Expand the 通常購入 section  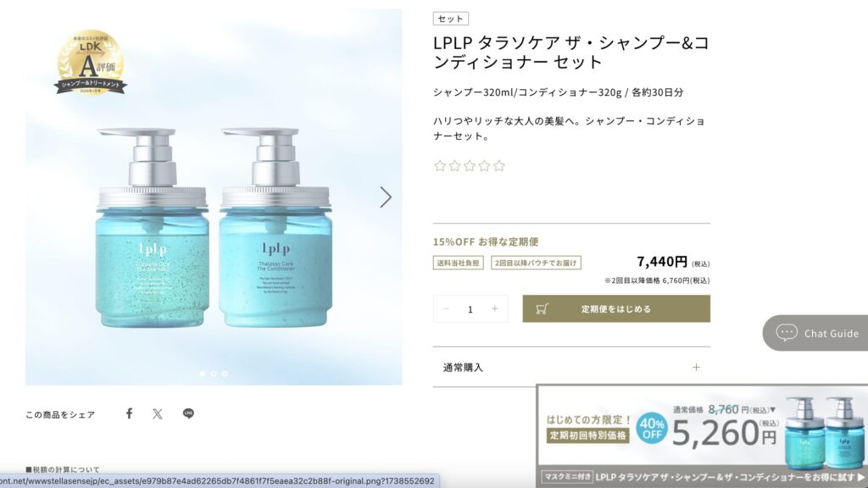[x=571, y=368]
